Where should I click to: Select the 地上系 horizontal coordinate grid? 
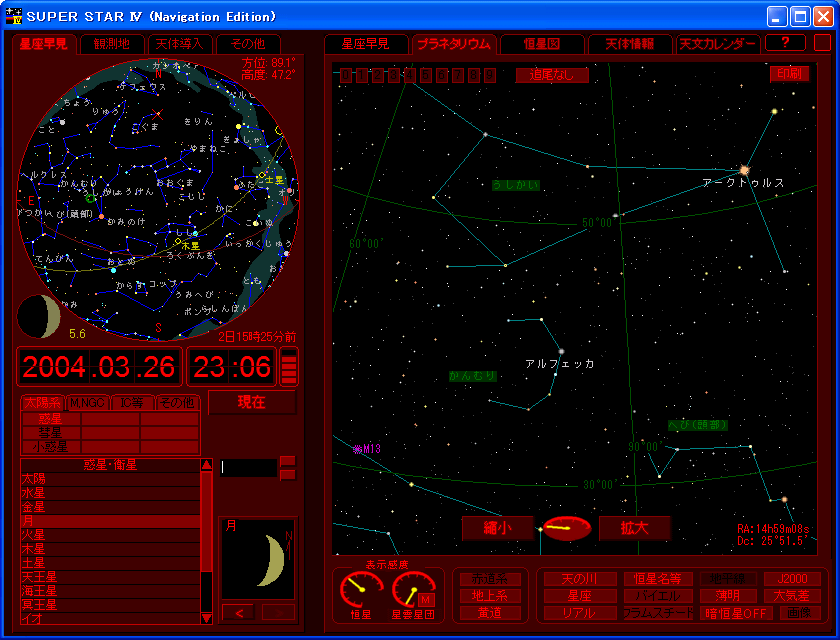[x=490, y=596]
